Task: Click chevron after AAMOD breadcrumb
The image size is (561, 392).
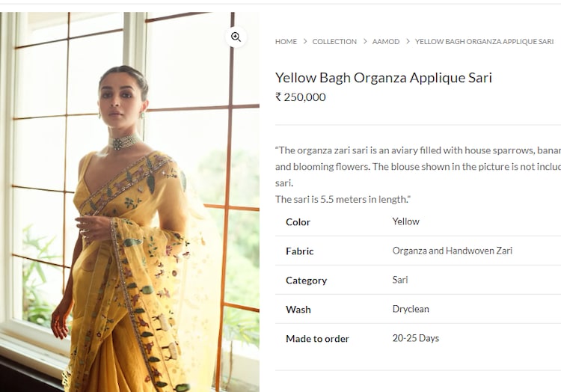Action: coord(408,41)
